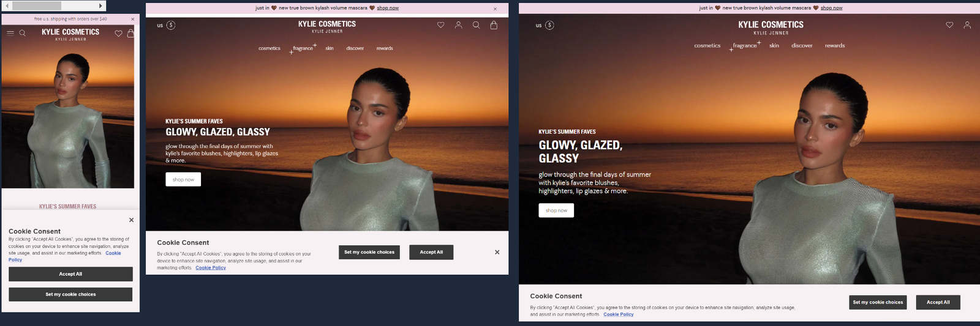
Task: Click Glowy, Glazed, Glassy headline in right view
Action: click(581, 152)
